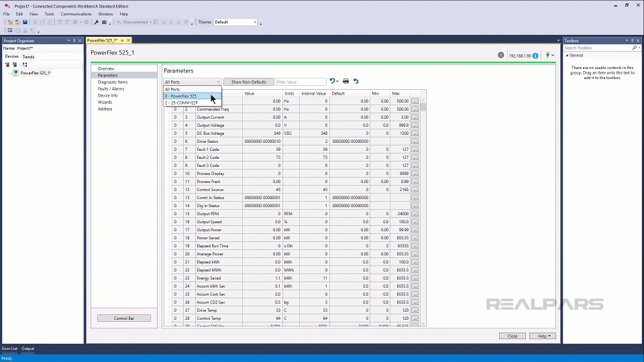Open the green plug connection dropdown
The image size is (644, 362).
549,55
